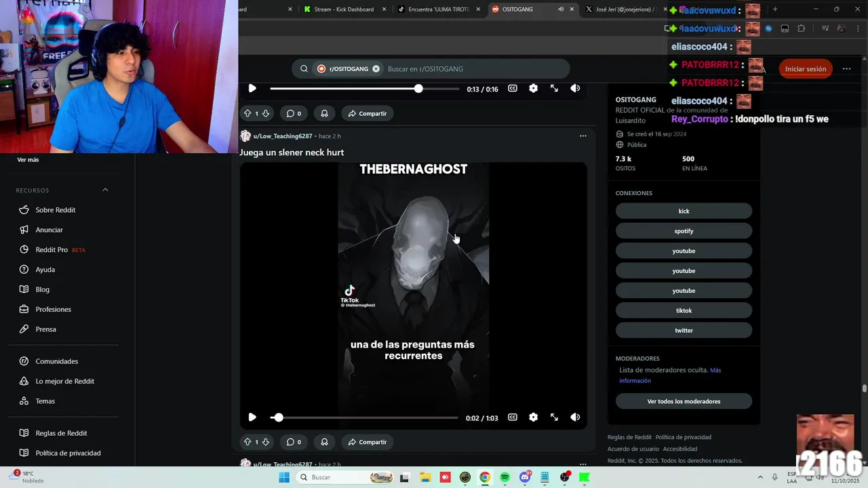Switch to Stream - Kick Dashboard tab

click(x=344, y=9)
